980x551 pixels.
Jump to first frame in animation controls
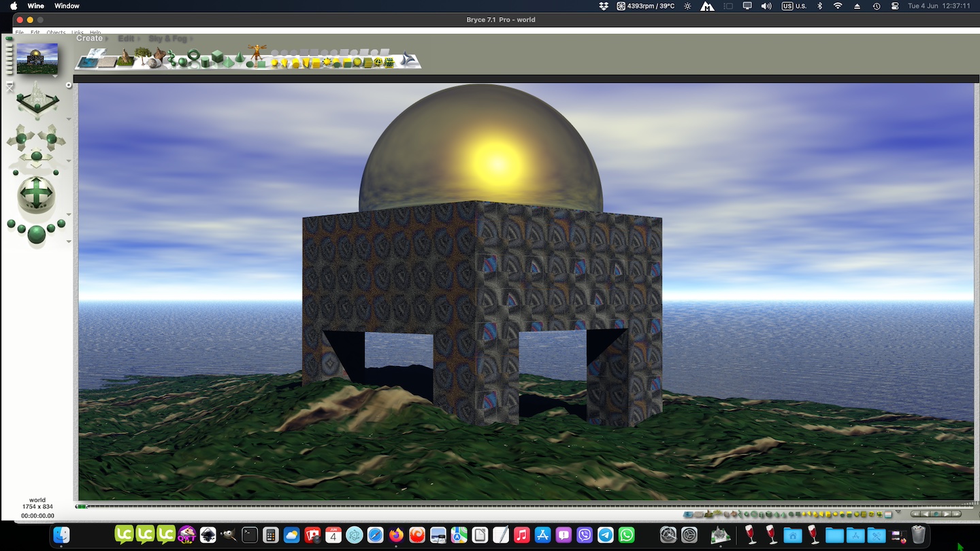[x=915, y=514]
